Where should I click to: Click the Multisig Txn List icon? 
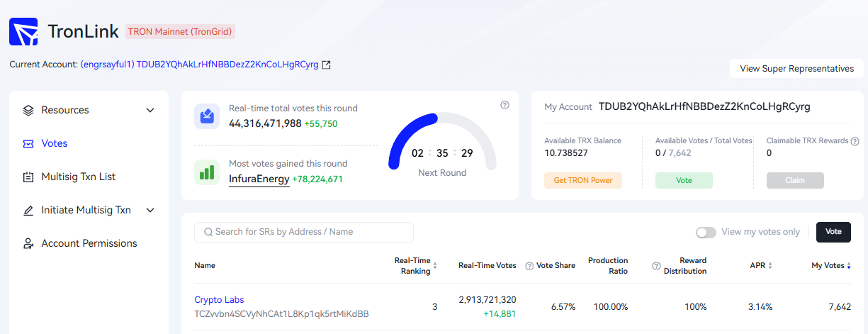pyautogui.click(x=28, y=177)
